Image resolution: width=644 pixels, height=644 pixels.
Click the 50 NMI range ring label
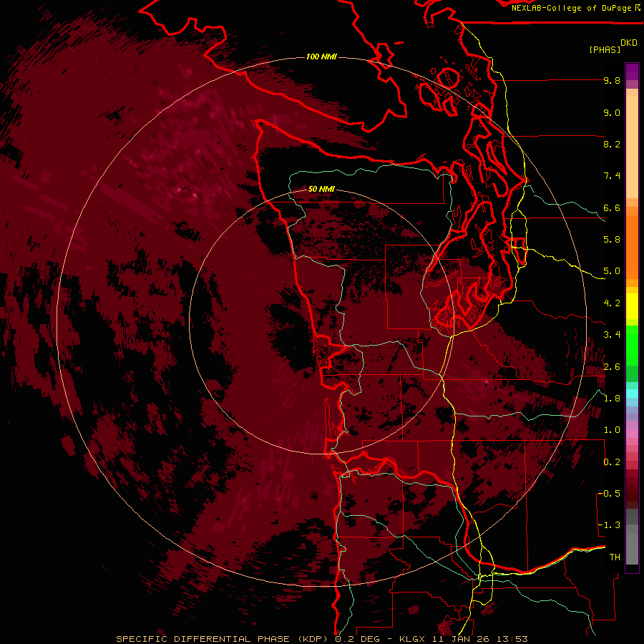(321, 189)
